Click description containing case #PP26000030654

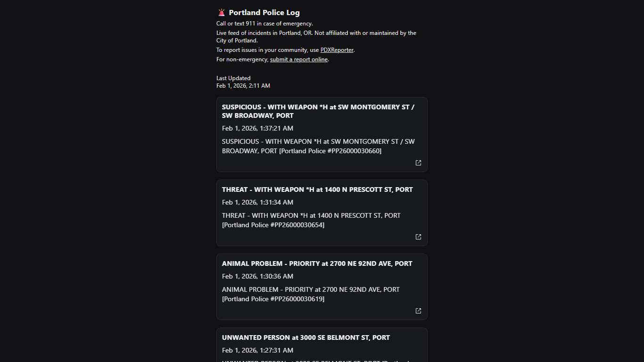coord(311,220)
